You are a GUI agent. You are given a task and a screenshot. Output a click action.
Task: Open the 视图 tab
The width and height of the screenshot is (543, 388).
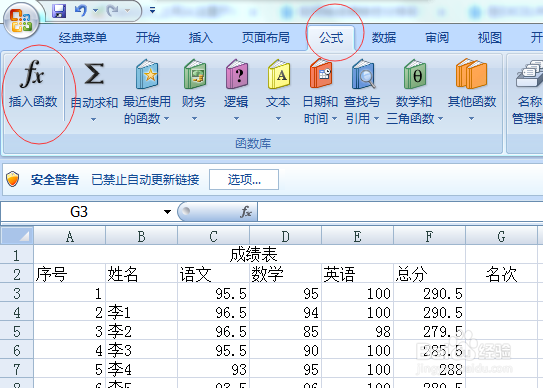tap(490, 37)
